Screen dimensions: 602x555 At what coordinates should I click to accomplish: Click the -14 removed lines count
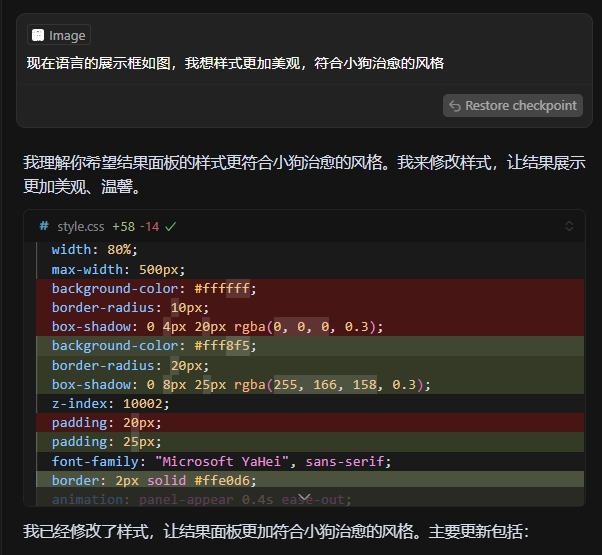click(149, 227)
